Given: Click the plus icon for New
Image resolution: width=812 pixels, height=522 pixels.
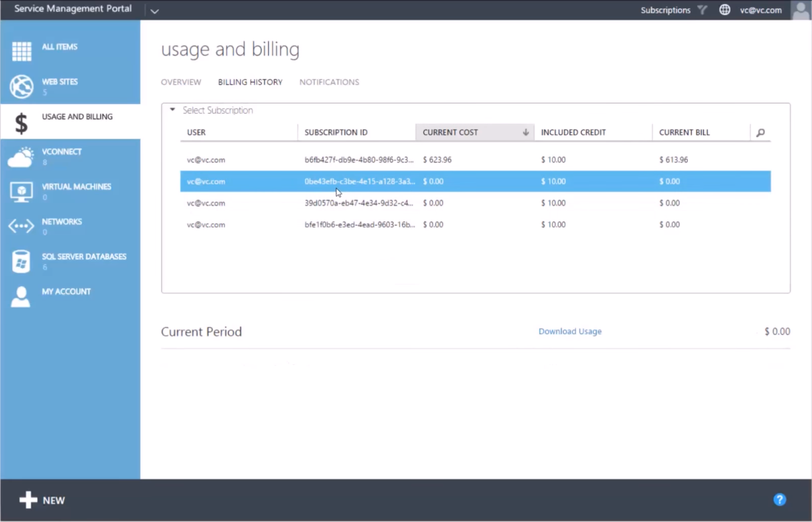Looking at the screenshot, I should click(28, 500).
